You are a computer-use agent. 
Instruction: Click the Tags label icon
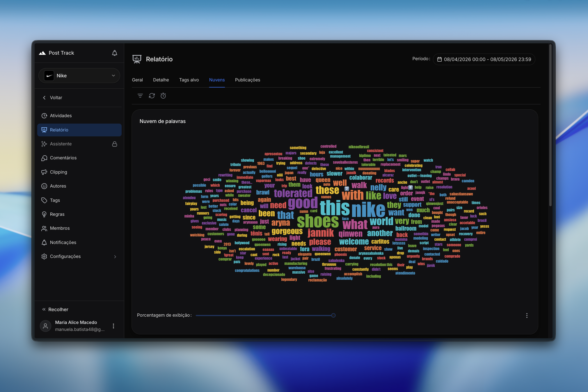pyautogui.click(x=44, y=200)
